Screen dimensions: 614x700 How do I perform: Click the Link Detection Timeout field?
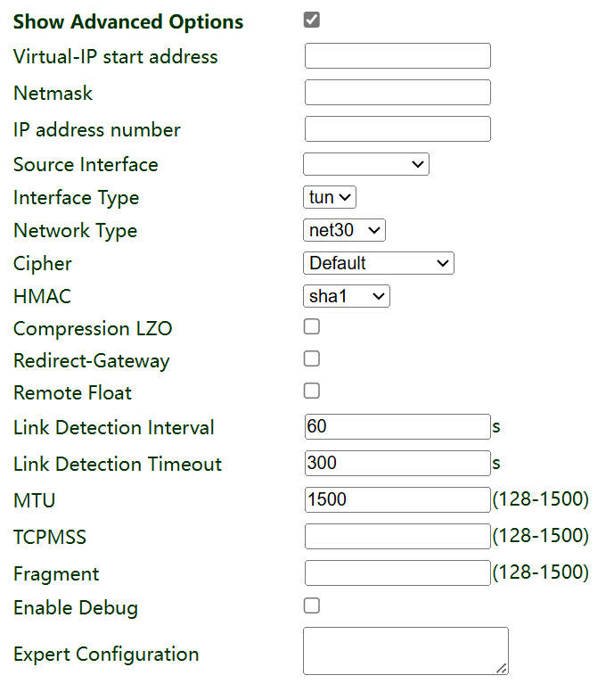tap(397, 464)
